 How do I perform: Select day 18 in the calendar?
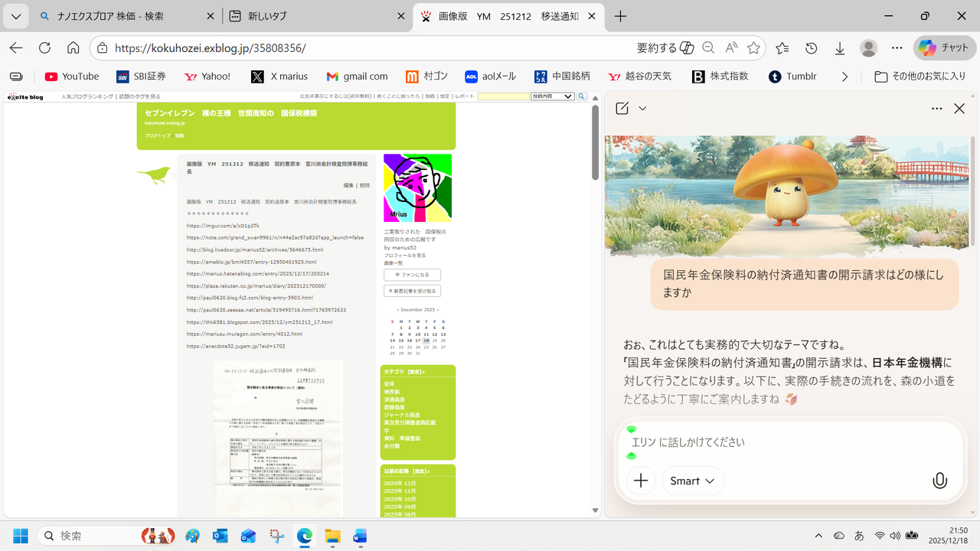pos(426,341)
